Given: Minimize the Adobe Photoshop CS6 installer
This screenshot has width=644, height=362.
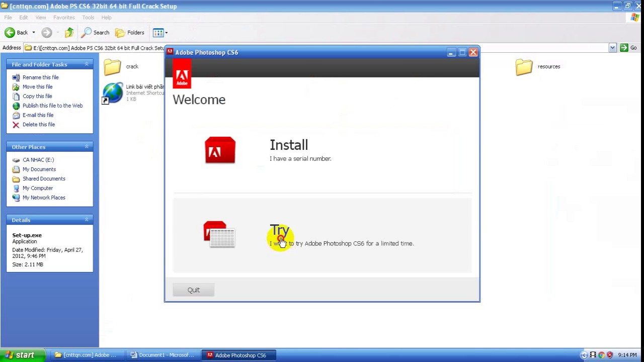Looking at the screenshot, I should (x=451, y=52).
